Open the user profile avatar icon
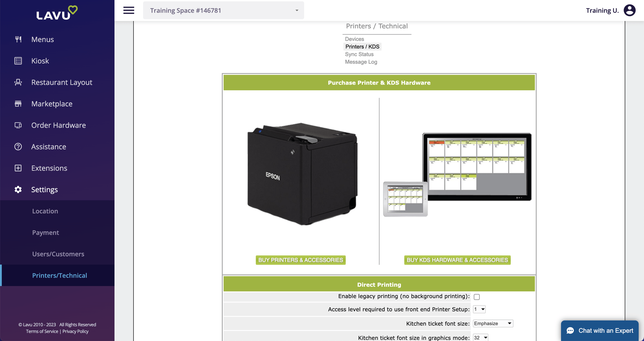The image size is (644, 341). pos(629,10)
